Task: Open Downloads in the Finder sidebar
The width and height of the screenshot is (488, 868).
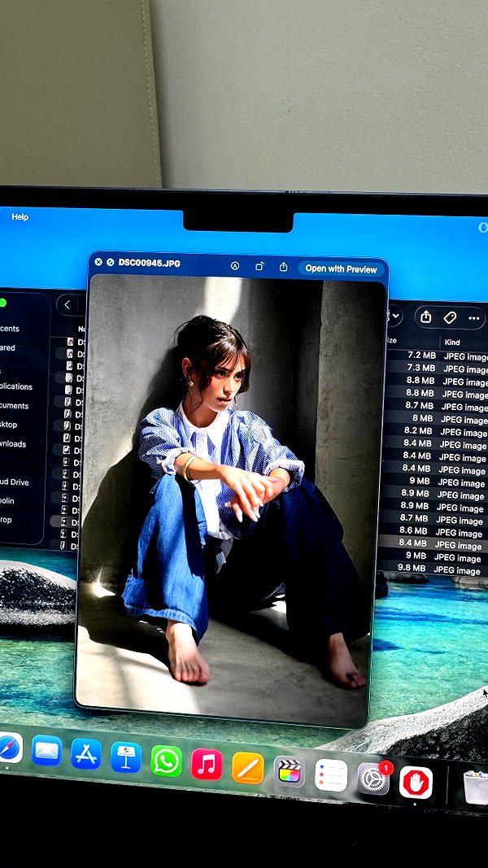Action: tap(13, 444)
